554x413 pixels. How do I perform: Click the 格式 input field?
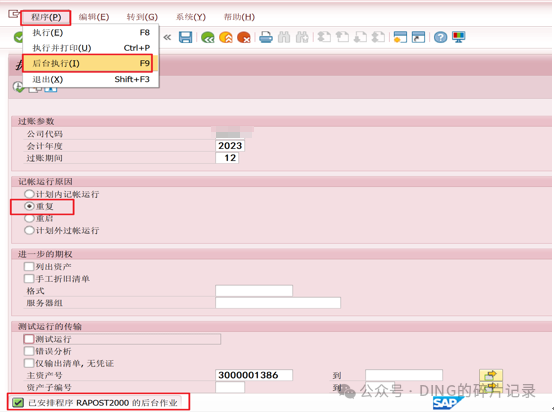(x=254, y=291)
